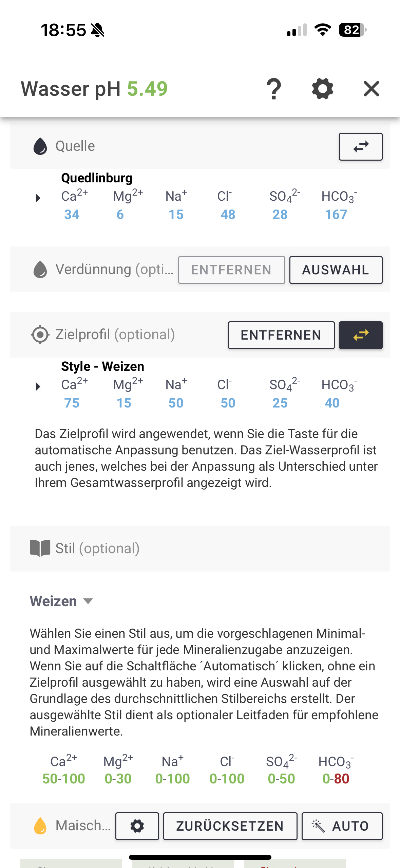Run AUTO mineral adjustment

(x=342, y=826)
